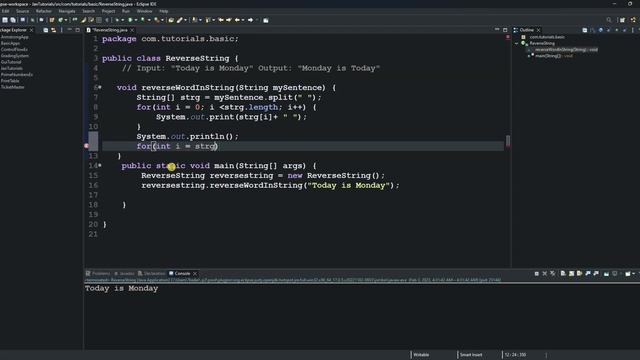Select the PrimeNumbersEx project in Package Explorer

click(x=17, y=75)
